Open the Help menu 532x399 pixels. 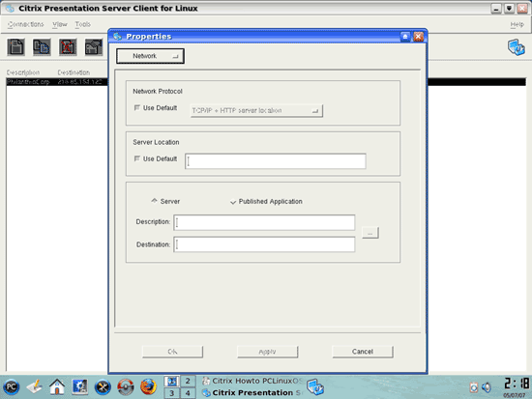(x=517, y=24)
